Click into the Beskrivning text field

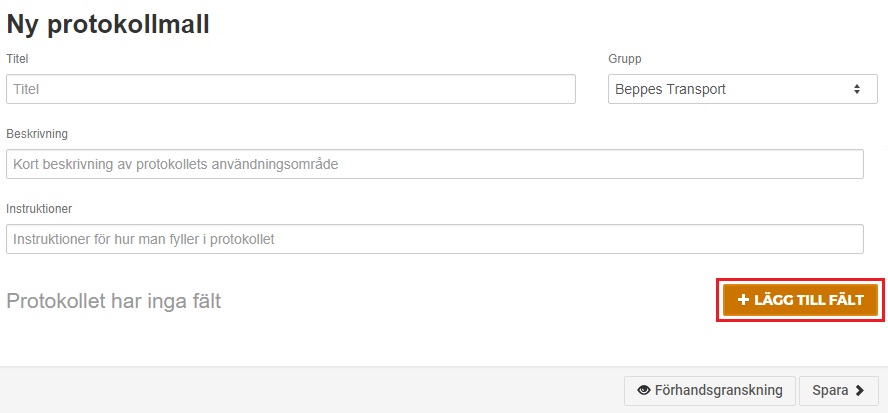coord(434,164)
